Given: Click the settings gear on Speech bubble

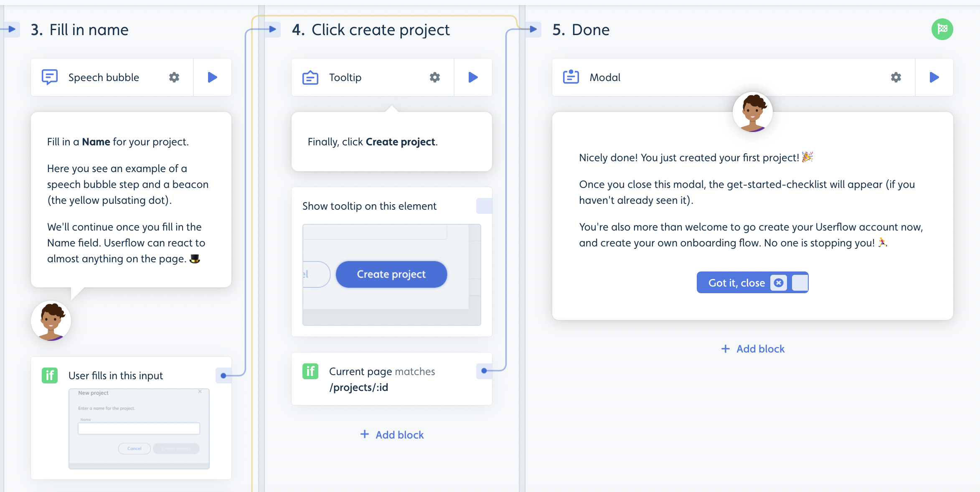Looking at the screenshot, I should pos(175,77).
